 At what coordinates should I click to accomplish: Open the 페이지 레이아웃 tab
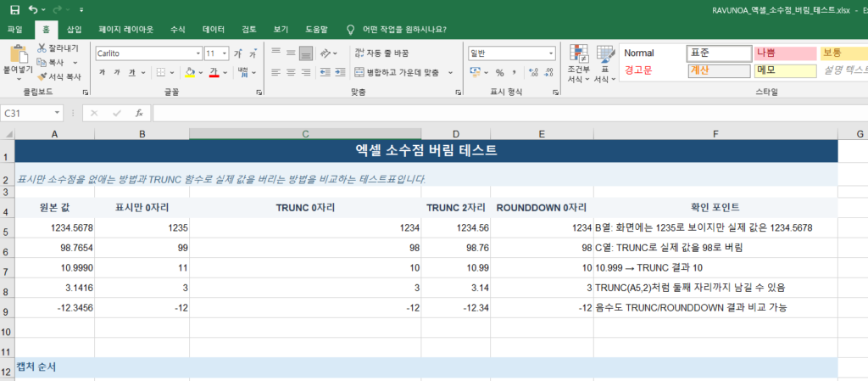click(125, 30)
